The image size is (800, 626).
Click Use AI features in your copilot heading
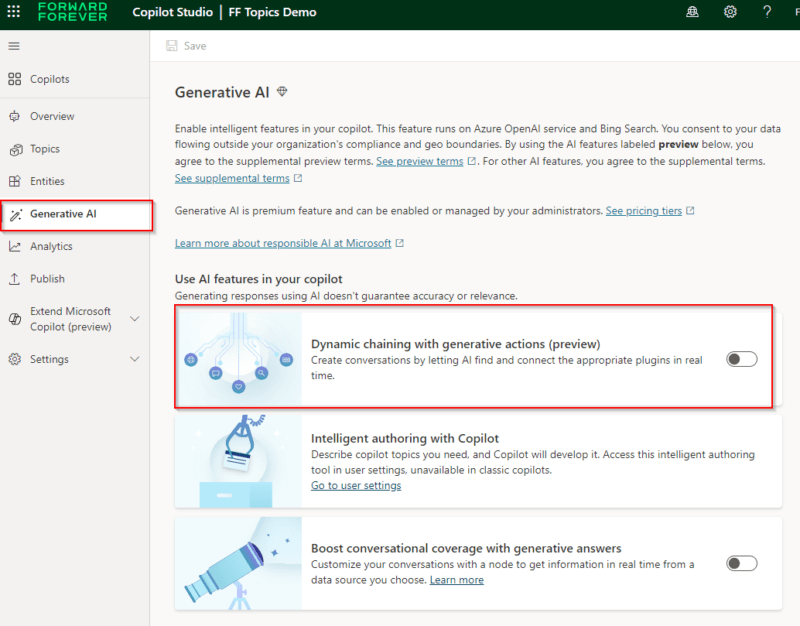(259, 279)
